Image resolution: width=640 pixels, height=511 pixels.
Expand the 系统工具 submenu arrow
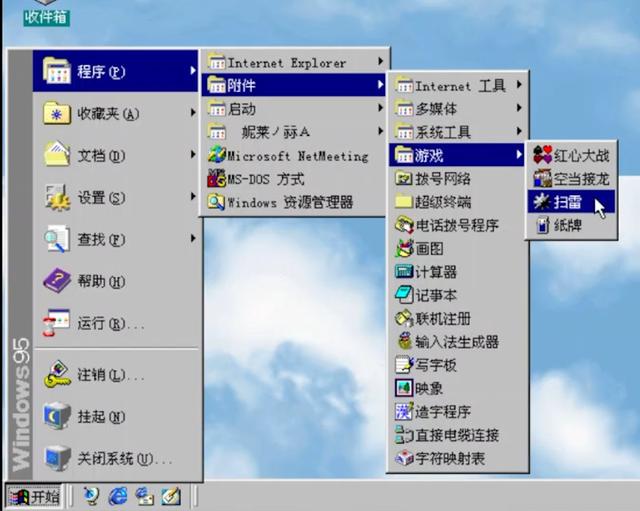tap(519, 131)
